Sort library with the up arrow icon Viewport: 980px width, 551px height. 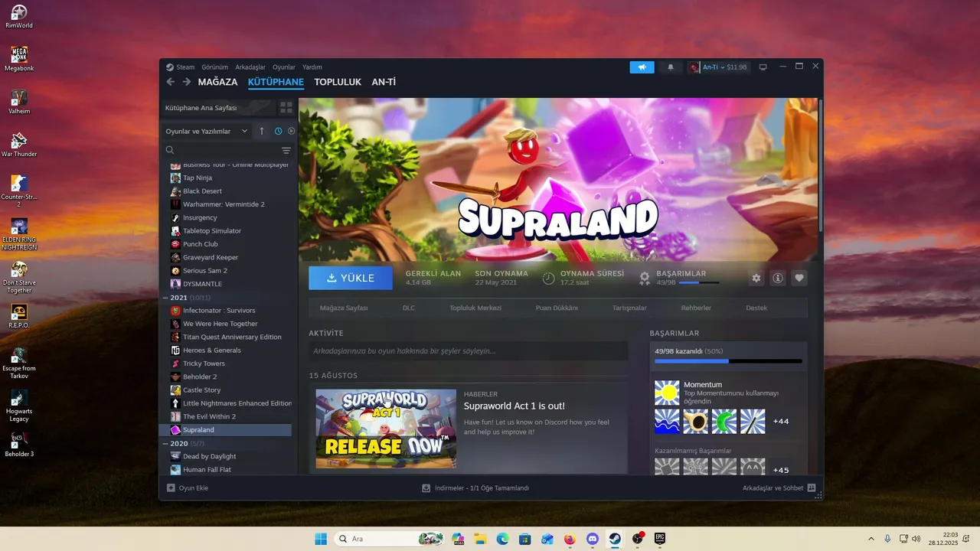[x=262, y=131]
